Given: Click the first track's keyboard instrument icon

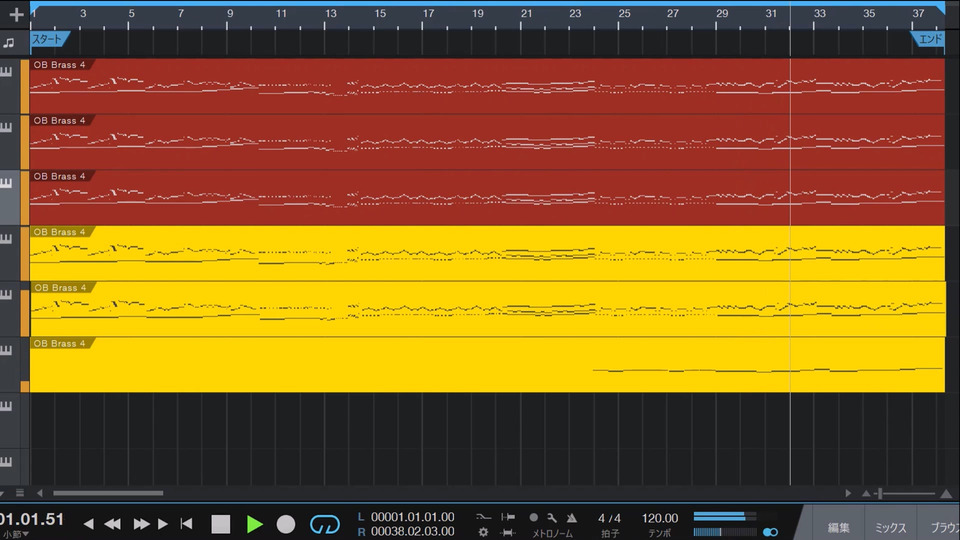Looking at the screenshot, I should click(6, 72).
